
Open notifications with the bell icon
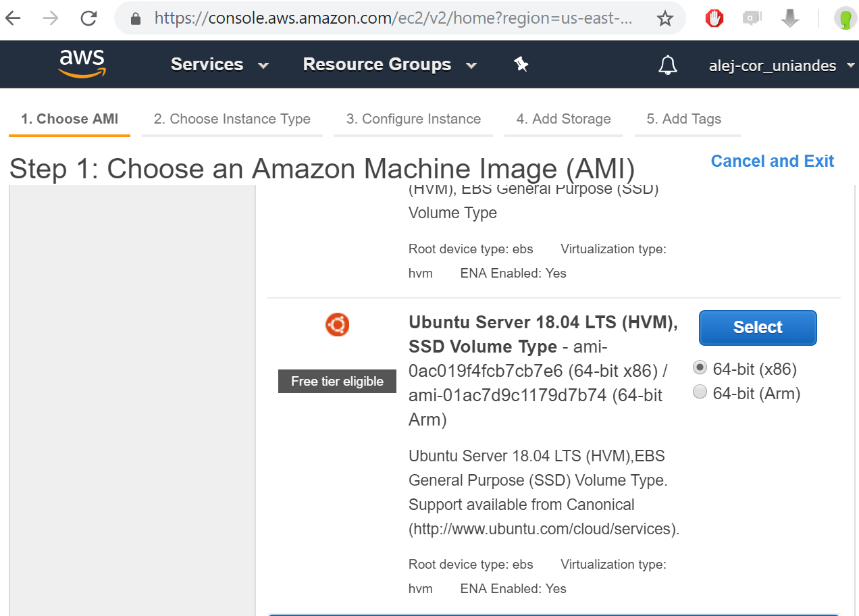point(667,65)
